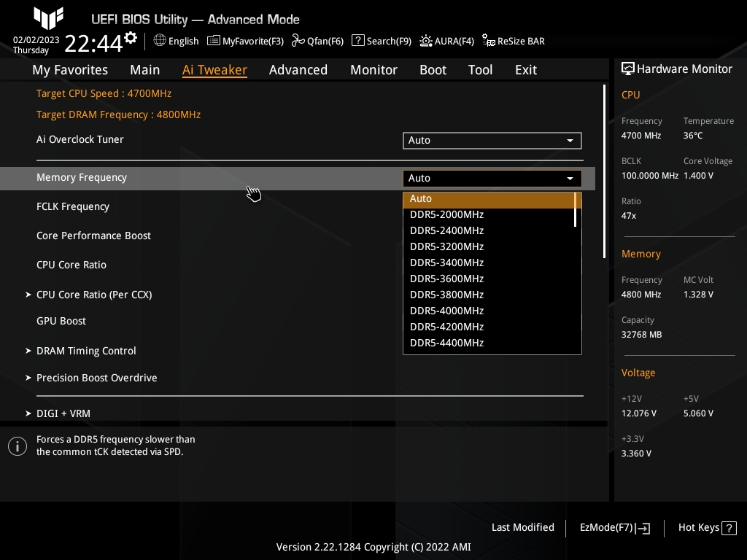Select the Memory Frequency row label
The height and width of the screenshot is (560, 747).
click(x=82, y=178)
